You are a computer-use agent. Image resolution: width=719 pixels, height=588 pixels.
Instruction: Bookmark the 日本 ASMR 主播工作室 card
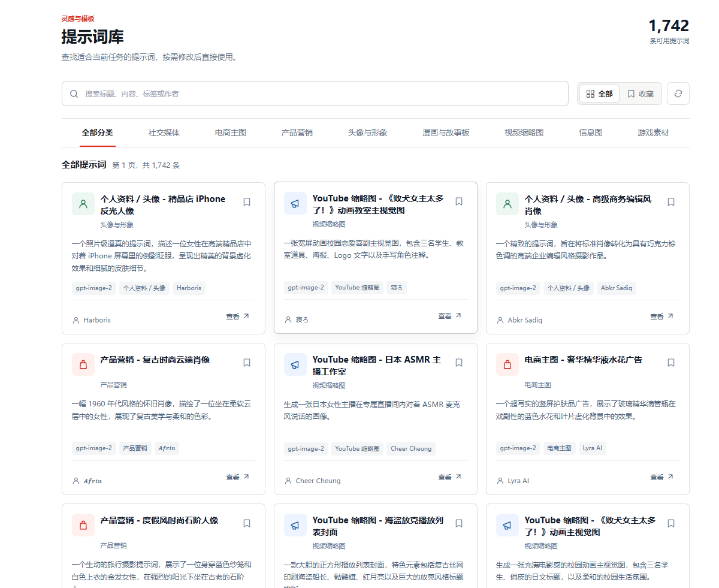459,363
